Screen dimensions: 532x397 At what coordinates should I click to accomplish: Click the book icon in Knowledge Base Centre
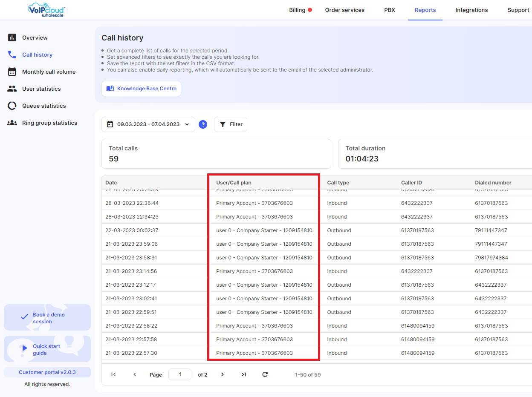click(110, 89)
